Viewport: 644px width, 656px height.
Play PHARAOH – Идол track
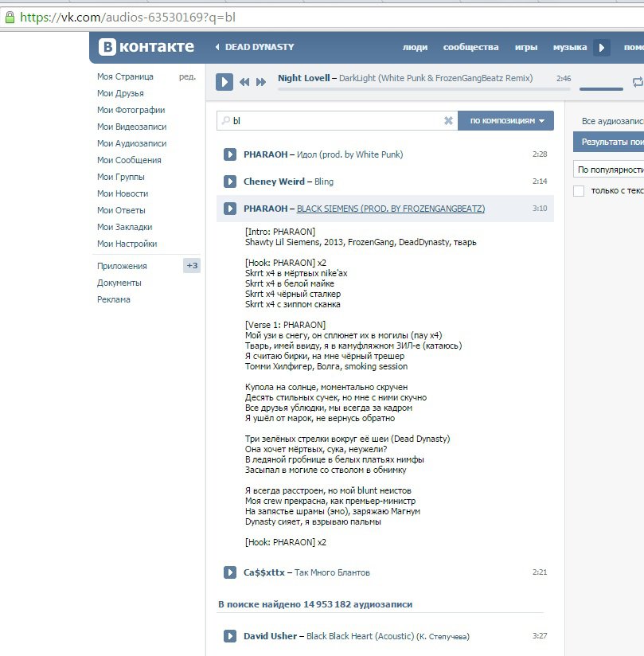pyautogui.click(x=230, y=154)
